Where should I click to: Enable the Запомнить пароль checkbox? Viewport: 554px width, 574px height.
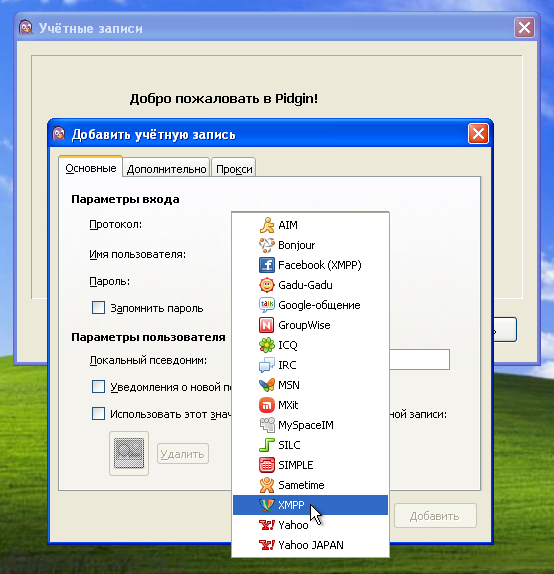pyautogui.click(x=98, y=308)
